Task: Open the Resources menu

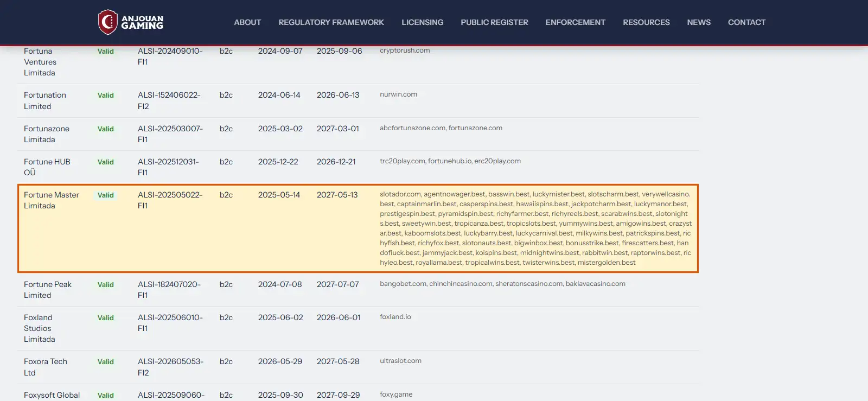Action: coord(646,22)
